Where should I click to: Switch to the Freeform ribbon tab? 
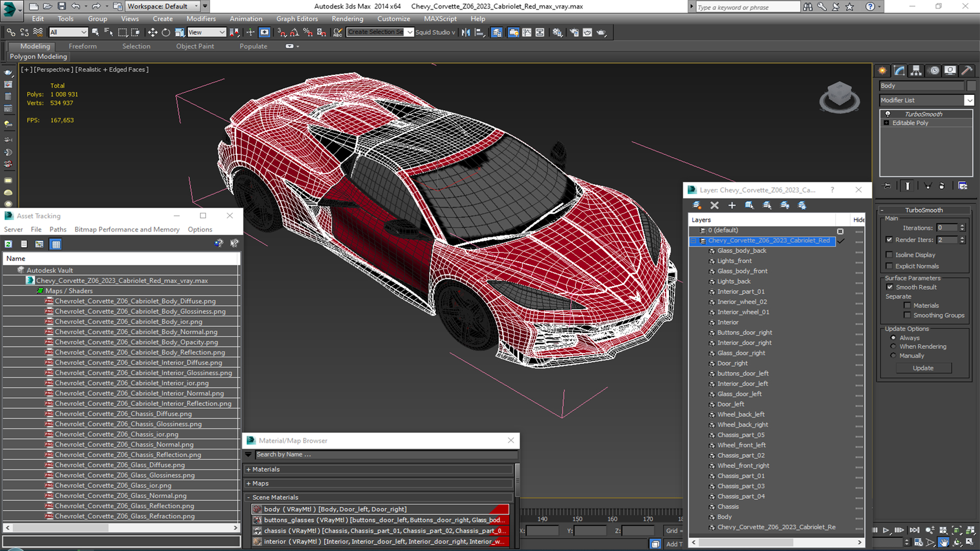pyautogui.click(x=83, y=46)
